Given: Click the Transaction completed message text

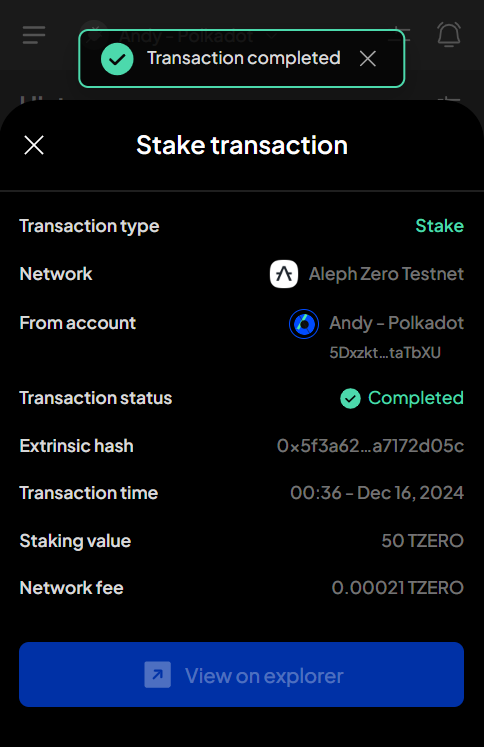Looking at the screenshot, I should (x=244, y=58).
